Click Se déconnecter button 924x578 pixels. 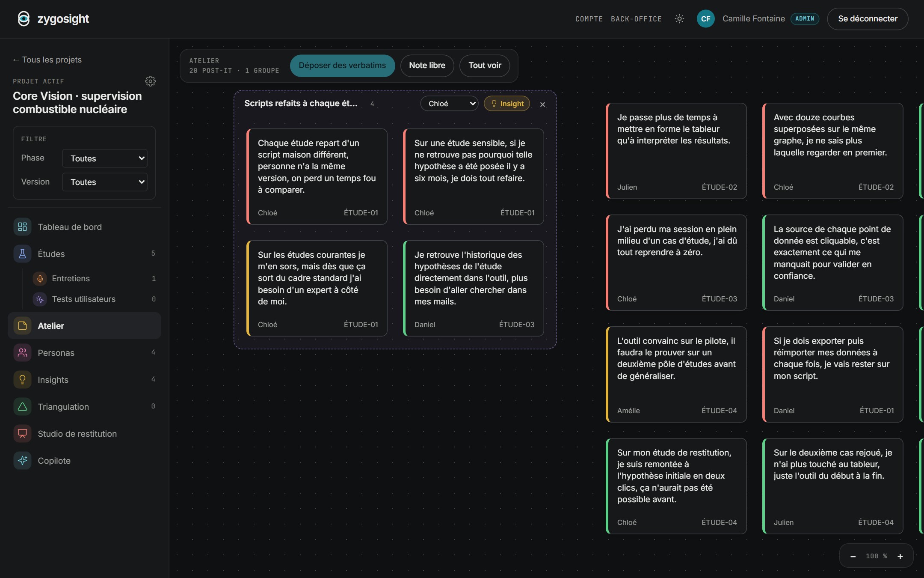click(x=868, y=19)
